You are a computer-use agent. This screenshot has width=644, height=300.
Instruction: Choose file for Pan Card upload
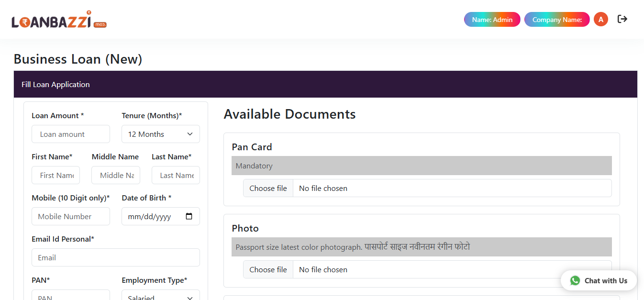coord(268,188)
